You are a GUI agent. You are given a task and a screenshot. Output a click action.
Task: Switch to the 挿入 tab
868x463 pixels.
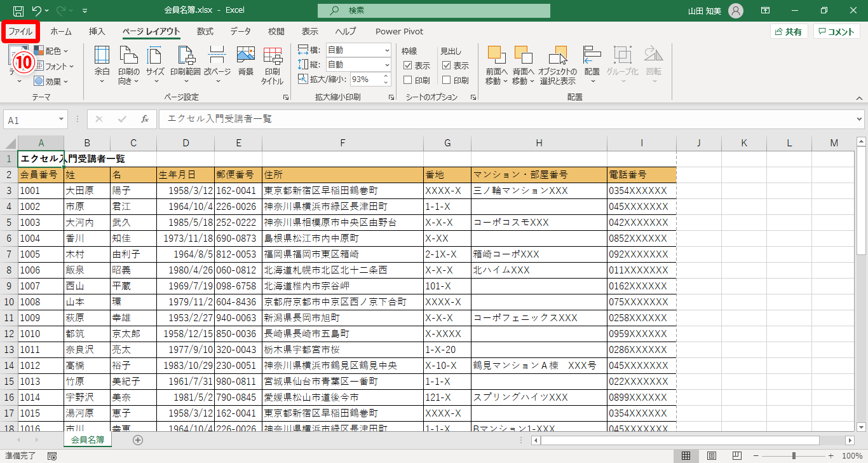(x=97, y=31)
